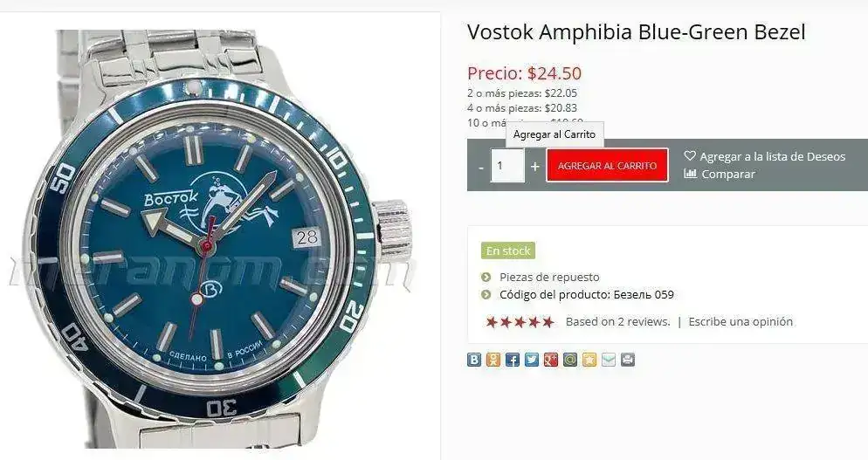Tweet this product via the Twitter icon
The width and height of the screenshot is (868, 460).
532,360
